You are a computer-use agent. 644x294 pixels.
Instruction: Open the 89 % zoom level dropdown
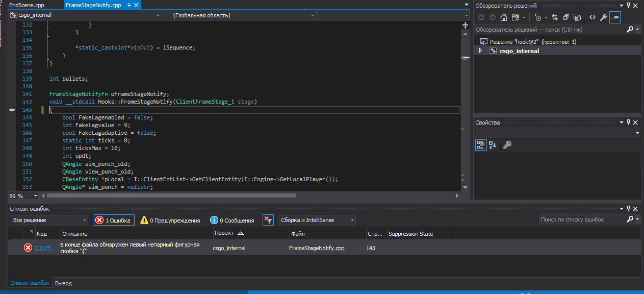tap(35, 196)
